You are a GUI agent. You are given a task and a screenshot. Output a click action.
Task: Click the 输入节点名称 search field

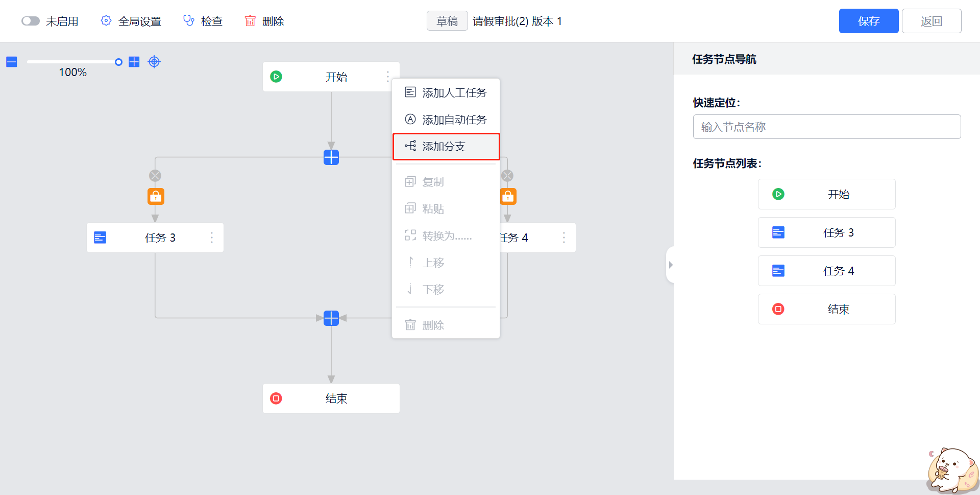826,127
